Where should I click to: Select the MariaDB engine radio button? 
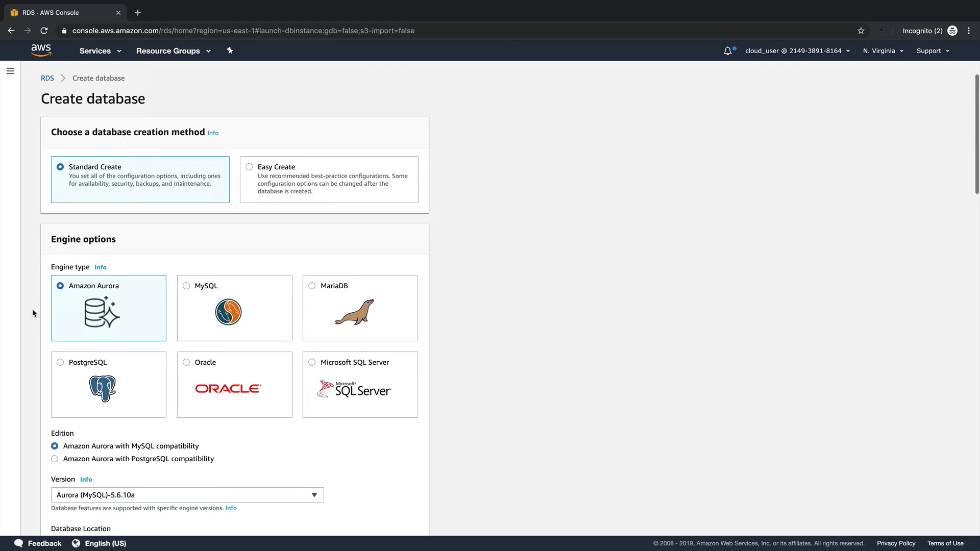pos(312,286)
